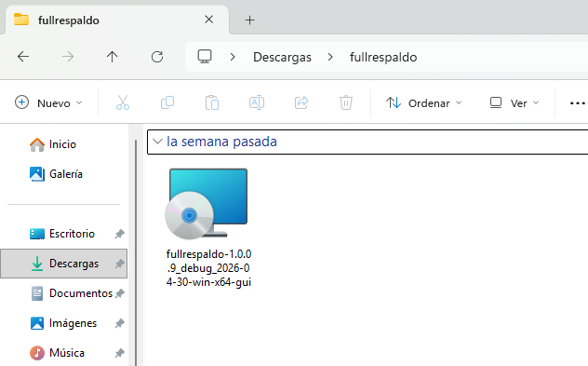The width and height of the screenshot is (588, 366).
Task: Go forward with the right arrow
Action: [x=68, y=57]
